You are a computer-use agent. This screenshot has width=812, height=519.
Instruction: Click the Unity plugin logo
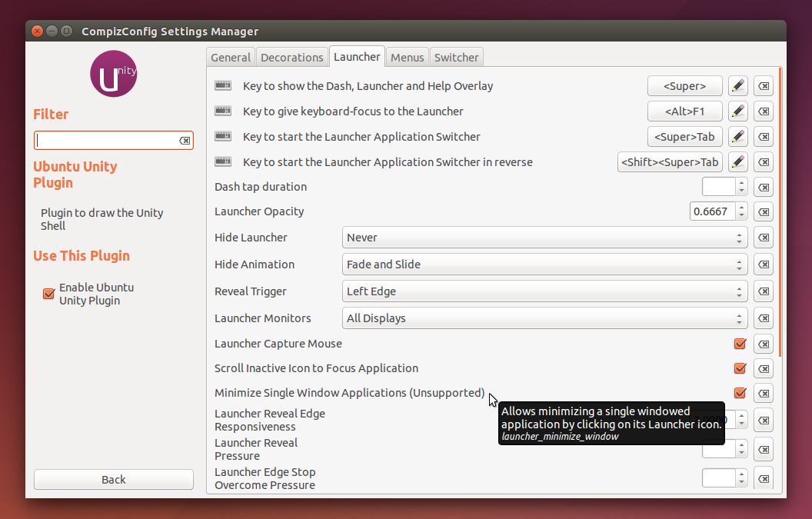pyautogui.click(x=113, y=74)
